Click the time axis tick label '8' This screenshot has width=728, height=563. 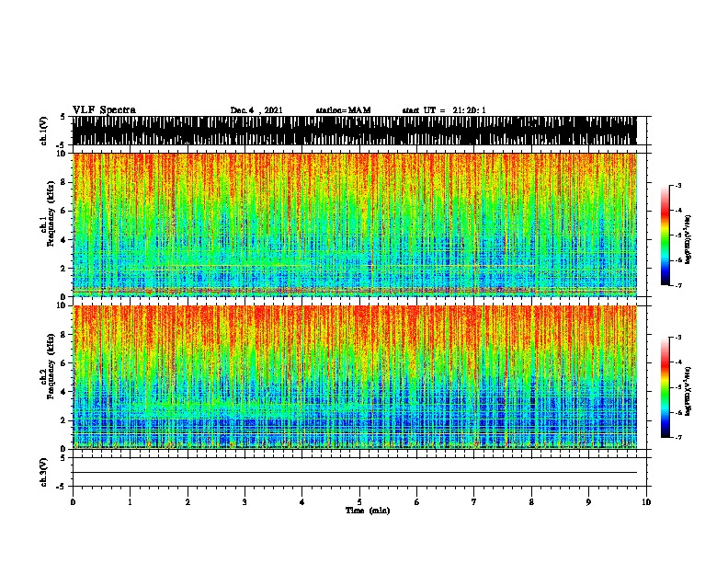click(x=531, y=502)
